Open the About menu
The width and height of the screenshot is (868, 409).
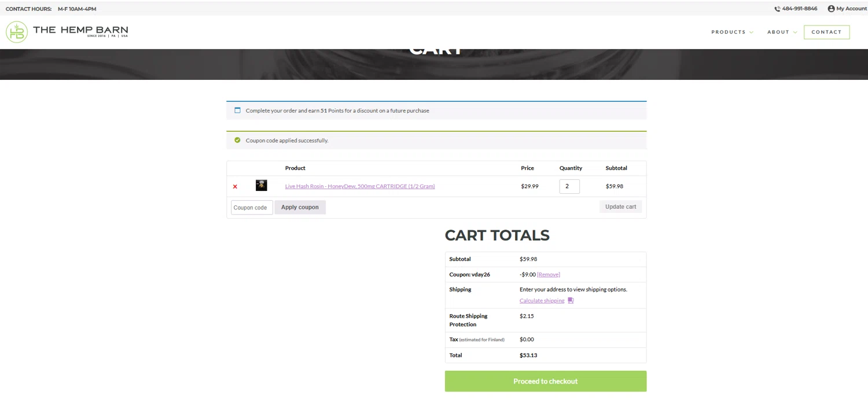pos(778,32)
